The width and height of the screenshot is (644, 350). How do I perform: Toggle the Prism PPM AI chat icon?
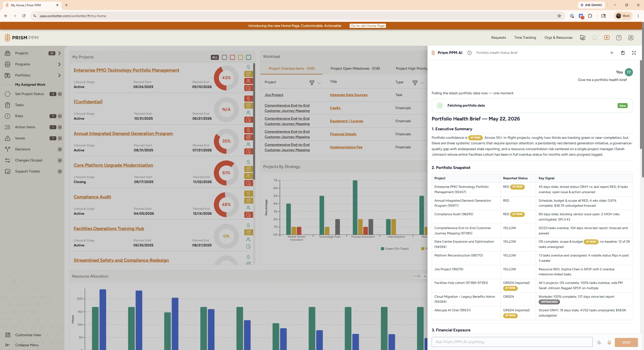[x=607, y=38]
